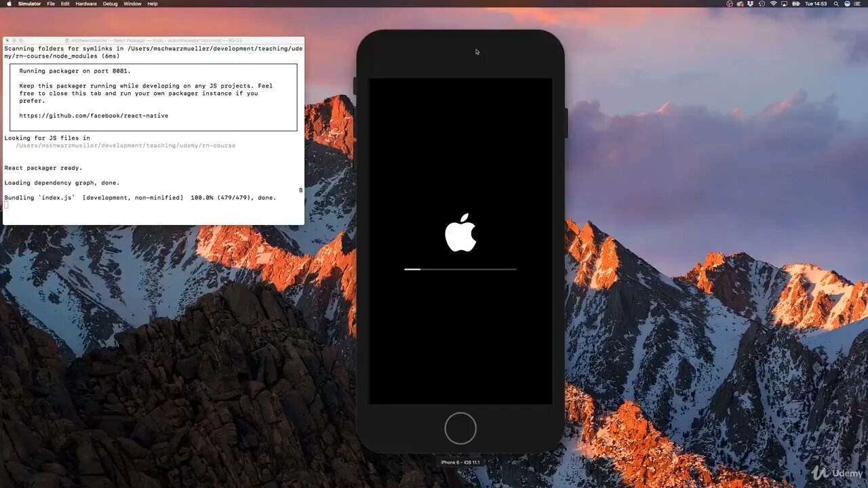Click the 'Looking for JS files in' line

[47, 138]
